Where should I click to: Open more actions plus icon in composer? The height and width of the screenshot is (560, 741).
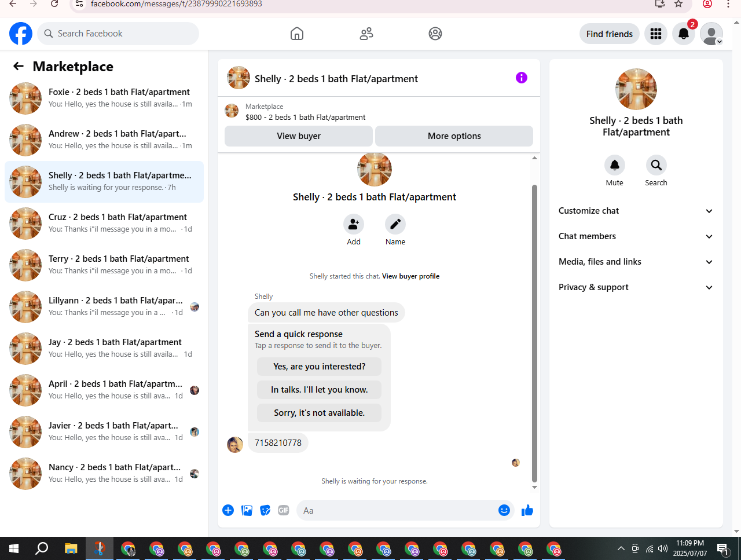(x=228, y=510)
